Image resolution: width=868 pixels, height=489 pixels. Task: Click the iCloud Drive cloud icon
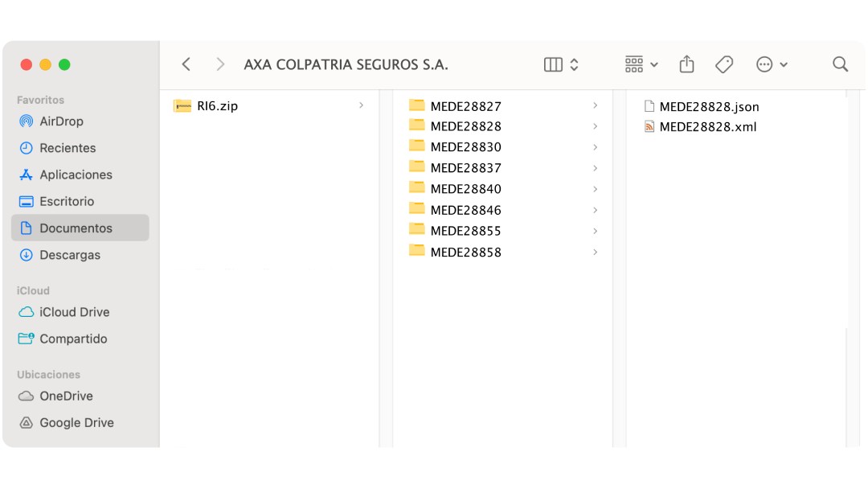26,312
